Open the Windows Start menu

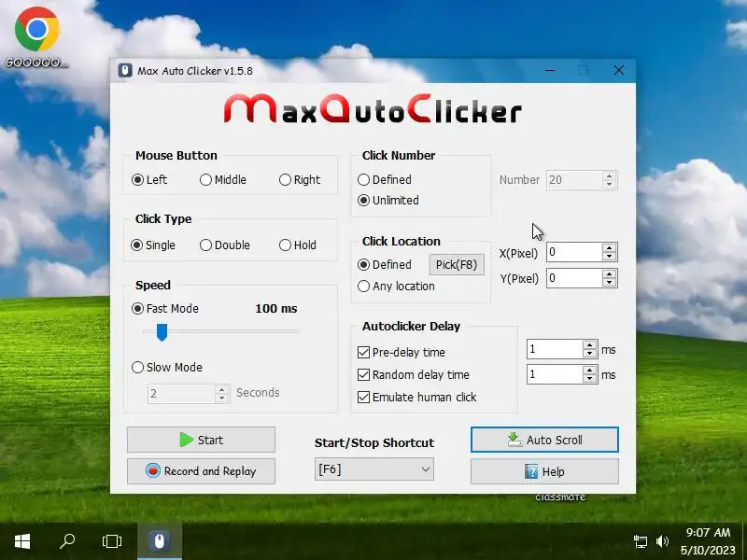(22, 541)
